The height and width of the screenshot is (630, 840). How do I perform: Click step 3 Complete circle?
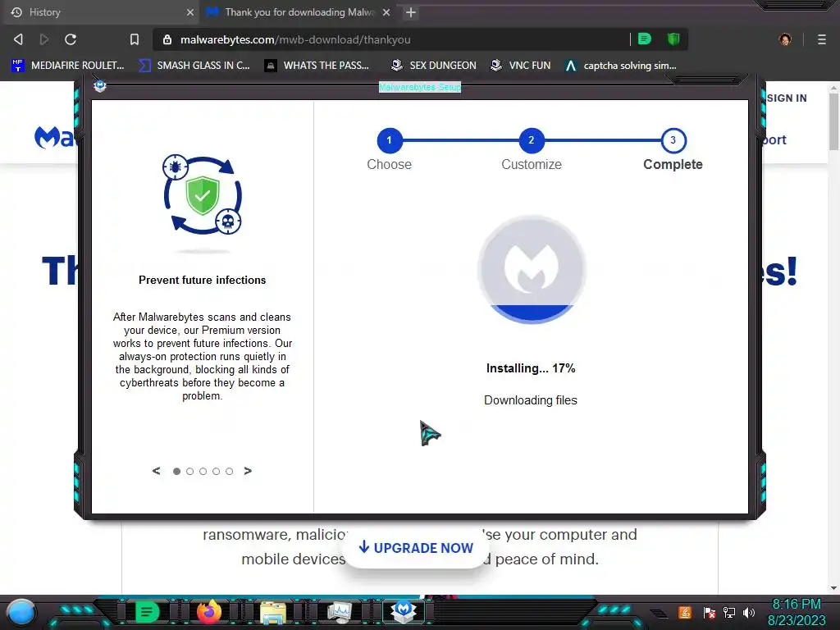(x=673, y=140)
